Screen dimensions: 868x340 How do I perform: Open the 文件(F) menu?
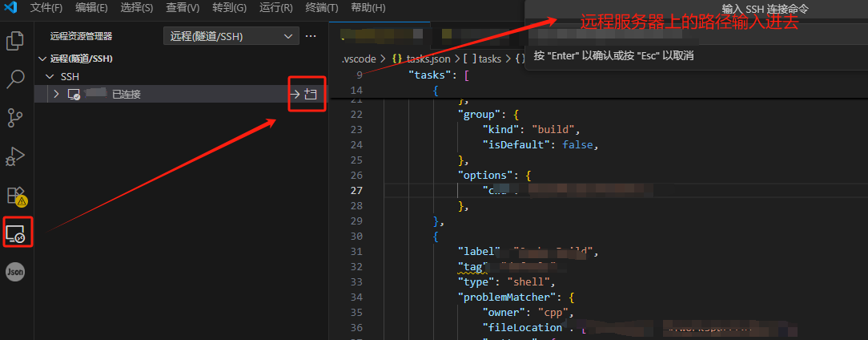(x=46, y=8)
